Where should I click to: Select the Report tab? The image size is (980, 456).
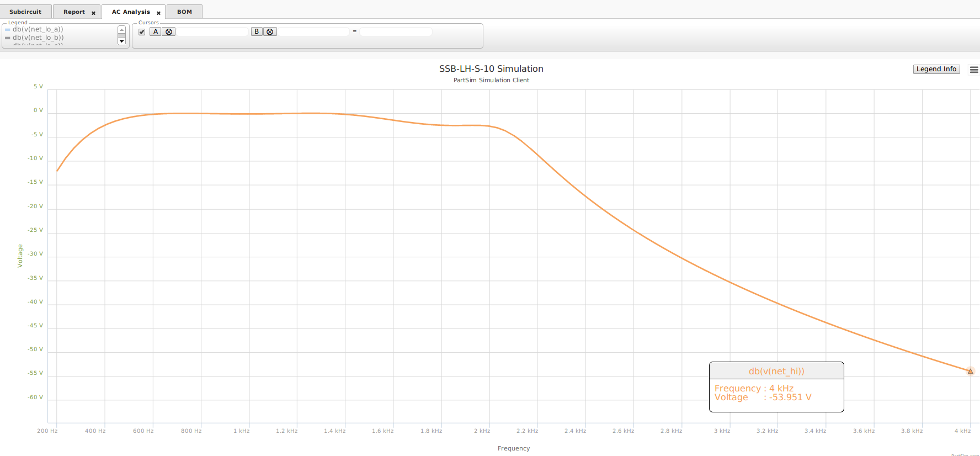pyautogui.click(x=74, y=12)
